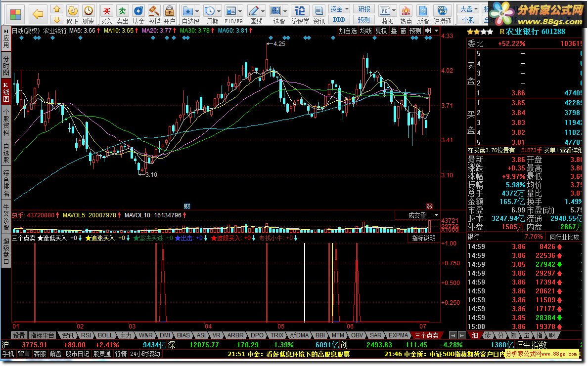This screenshot has height=366, width=588.
Task: Open the 大盘 market index dropdown
Action: coord(469,9)
